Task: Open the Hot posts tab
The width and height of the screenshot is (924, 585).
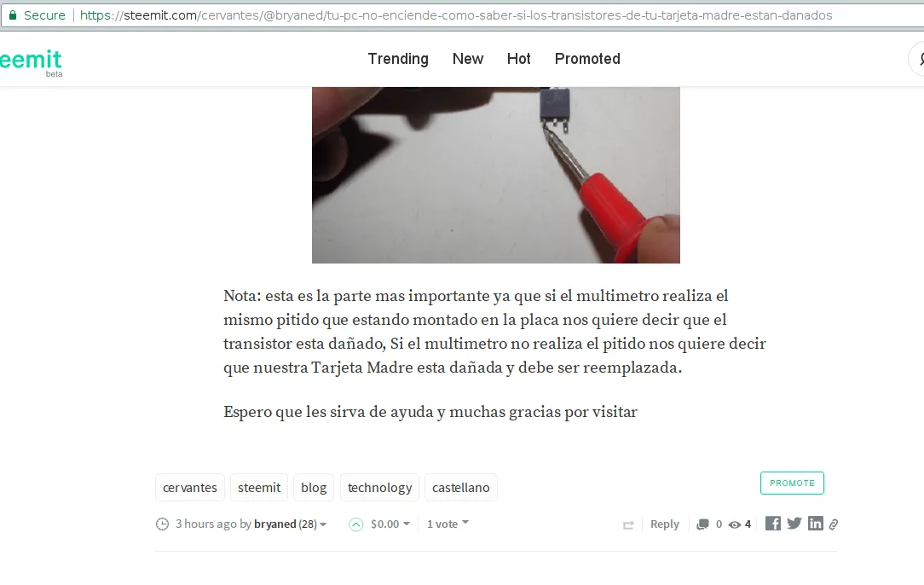Action: pyautogui.click(x=518, y=59)
